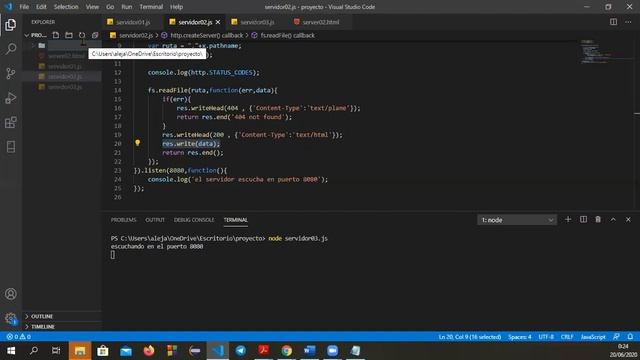
Task: Click CRLF line ending in status bar
Action: pos(567,337)
